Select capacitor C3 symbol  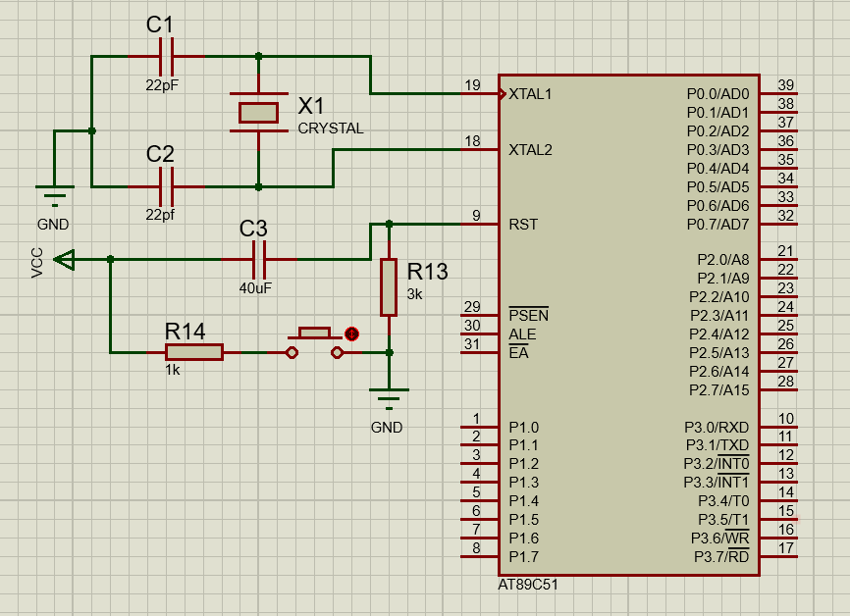(x=259, y=260)
